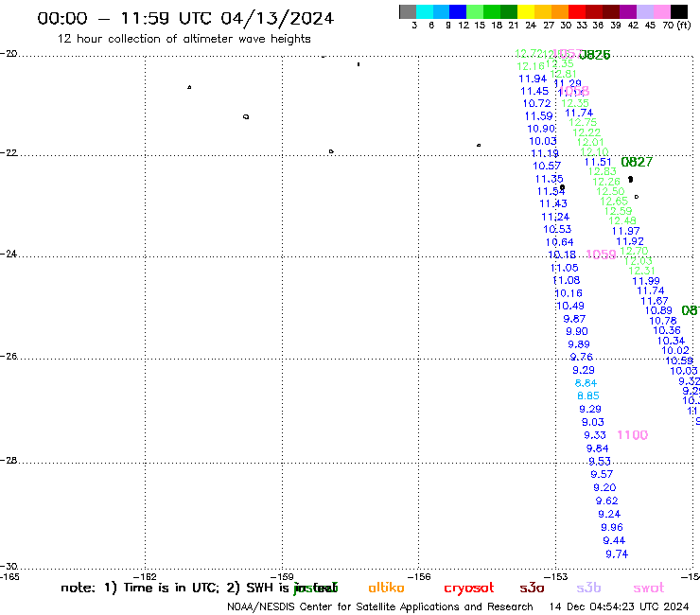700x615 pixels.
Task: Click the subtitle '12 hour collection of altimeter wave heights'
Action: coord(184,39)
